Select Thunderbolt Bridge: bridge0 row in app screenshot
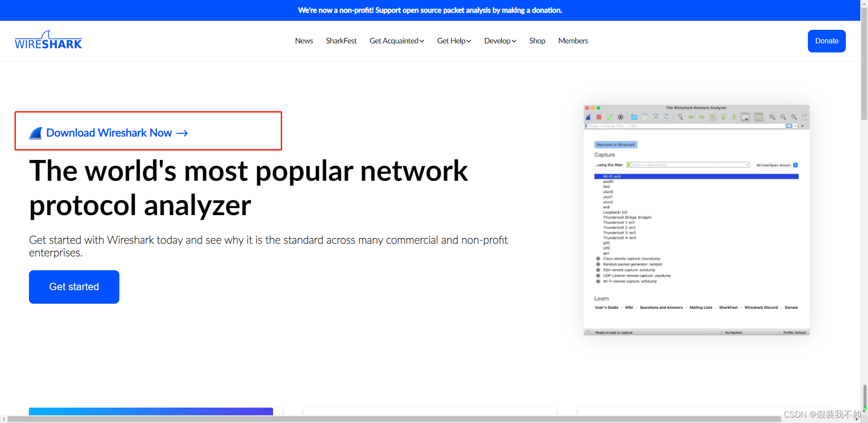This screenshot has height=423, width=868. pyautogui.click(x=627, y=217)
